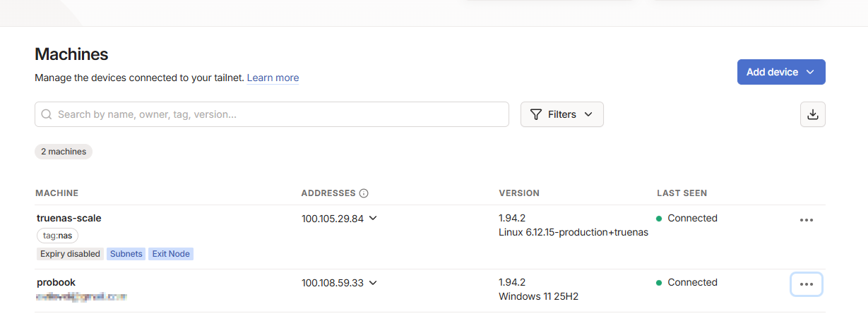Image resolution: width=868 pixels, height=316 pixels.
Task: Click the Subnets badge on truenas-scale
Action: (126, 254)
